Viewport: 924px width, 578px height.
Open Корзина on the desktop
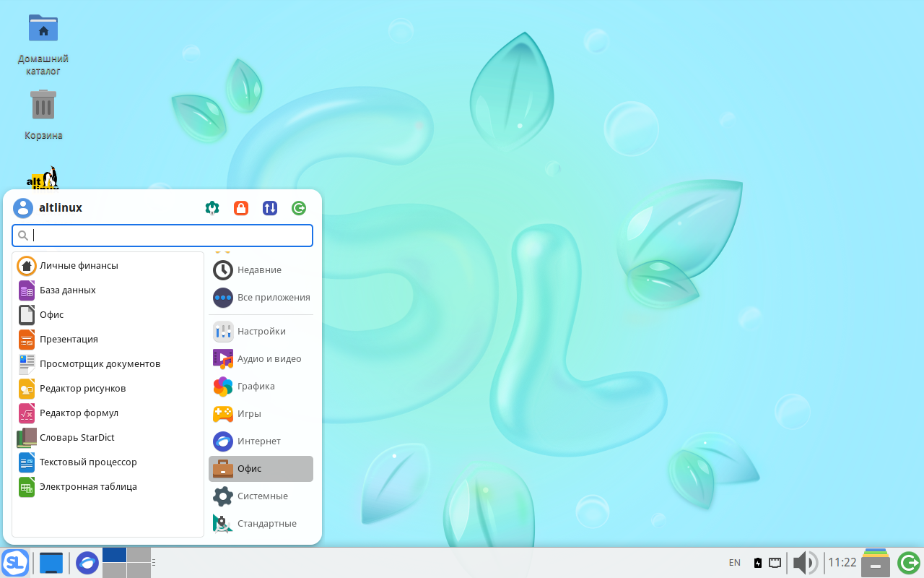pyautogui.click(x=43, y=105)
